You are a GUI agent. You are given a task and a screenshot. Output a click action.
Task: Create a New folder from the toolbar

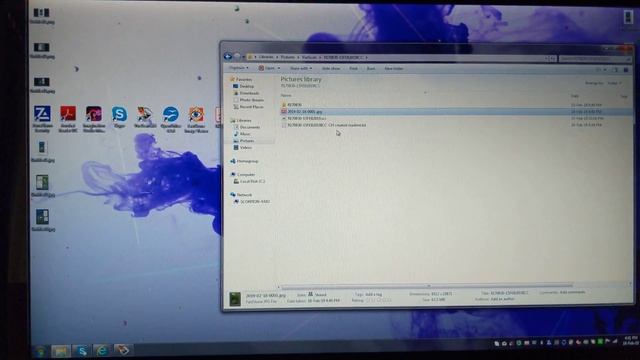[x=394, y=69]
